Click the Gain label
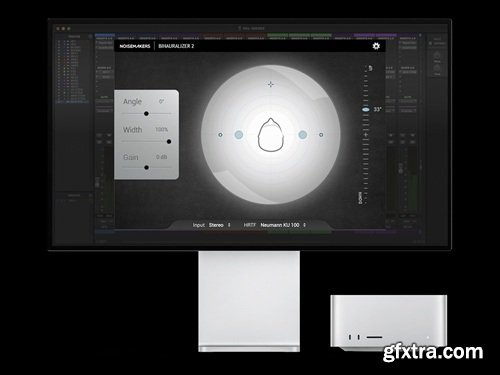The width and height of the screenshot is (500, 375). [x=130, y=157]
